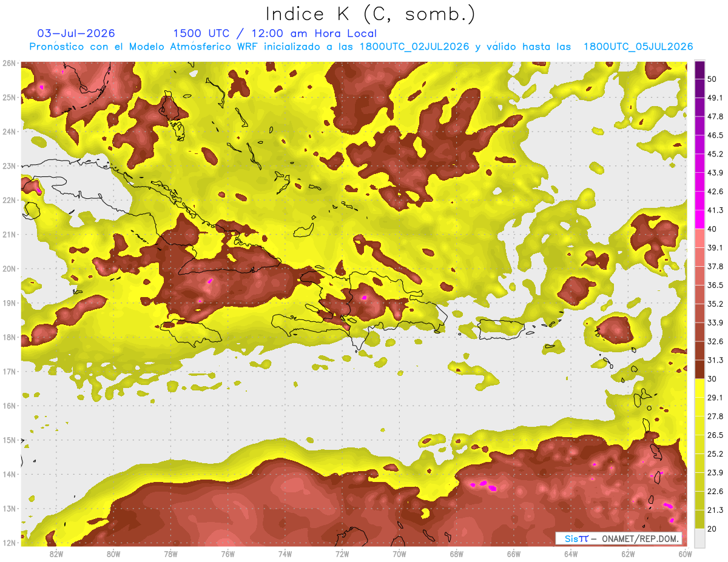Click latitude label "15N"

pyautogui.click(x=8, y=440)
